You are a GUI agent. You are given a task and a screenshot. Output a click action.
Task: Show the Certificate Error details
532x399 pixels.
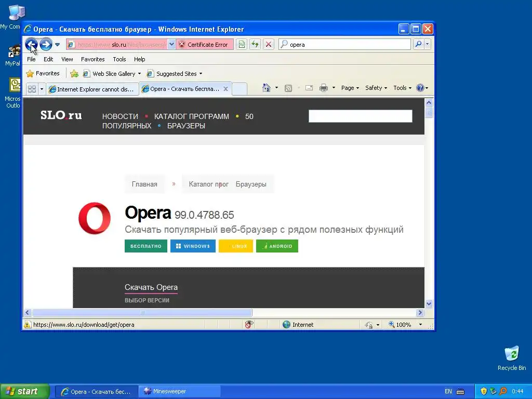205,45
